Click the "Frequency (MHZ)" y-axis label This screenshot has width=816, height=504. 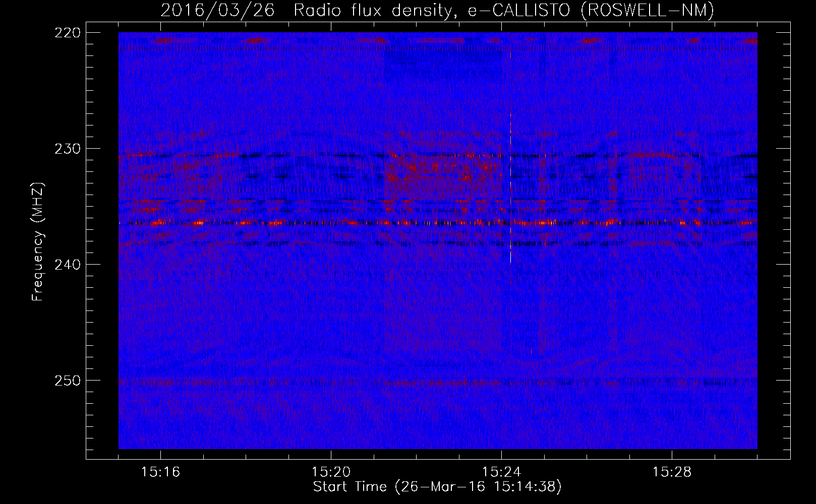(38, 242)
